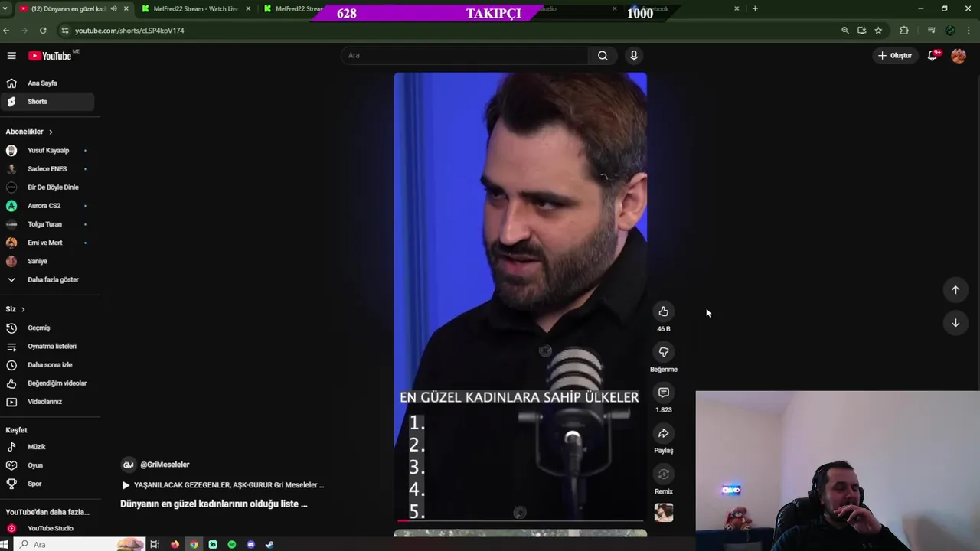Share the short with Paylaş
Screen dimensions: 980x551
point(664,433)
